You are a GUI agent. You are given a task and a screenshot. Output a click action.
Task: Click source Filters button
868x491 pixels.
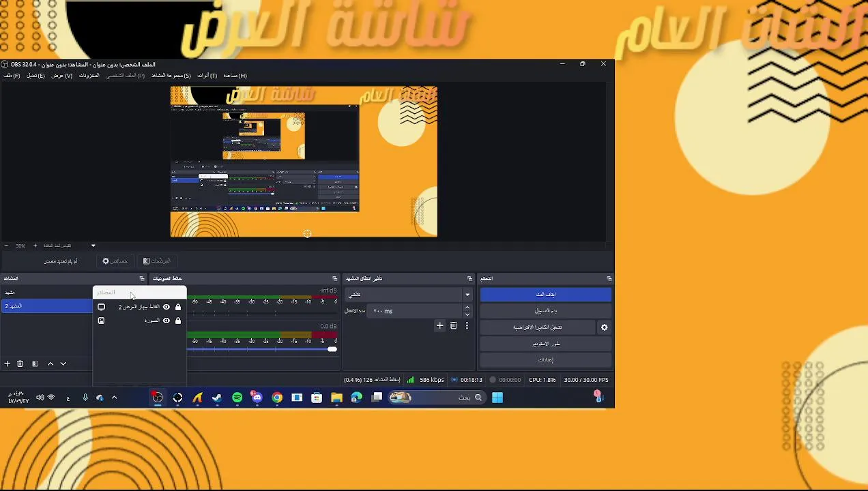pyautogui.click(x=156, y=261)
